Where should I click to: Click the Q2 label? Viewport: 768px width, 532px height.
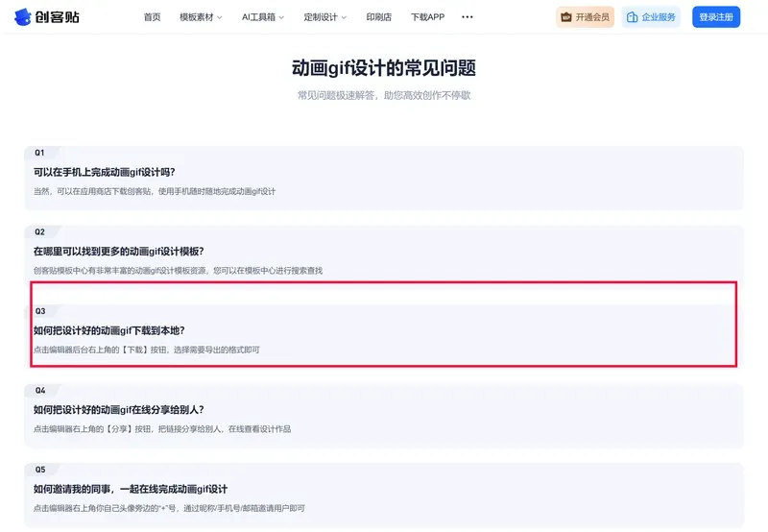click(x=39, y=232)
